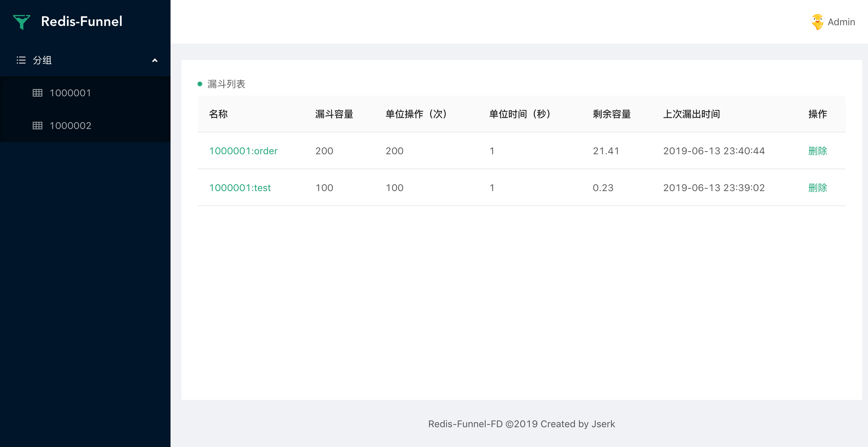
Task: Click green dot beside 漏斗列表 heading
Action: coord(200,84)
